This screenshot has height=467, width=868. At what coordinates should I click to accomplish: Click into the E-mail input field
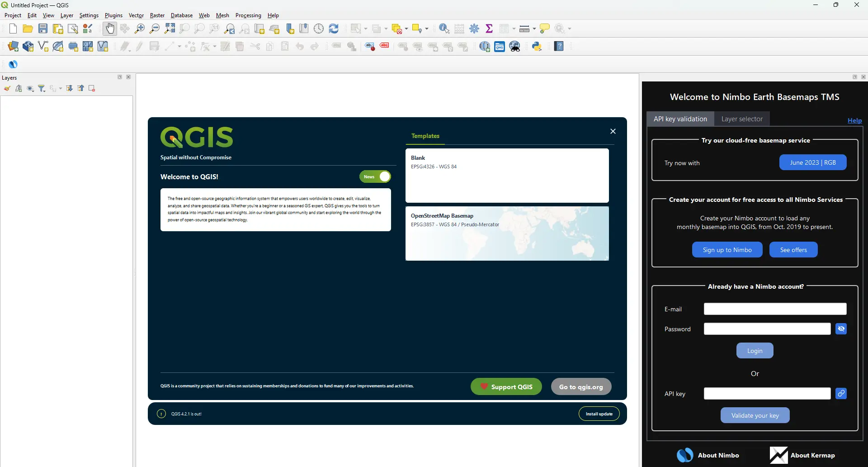click(775, 309)
